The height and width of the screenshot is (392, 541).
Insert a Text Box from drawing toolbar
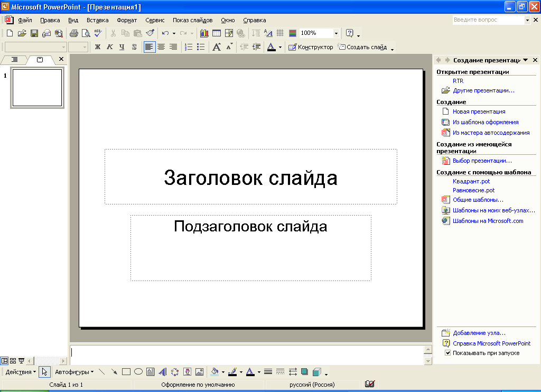[151, 371]
